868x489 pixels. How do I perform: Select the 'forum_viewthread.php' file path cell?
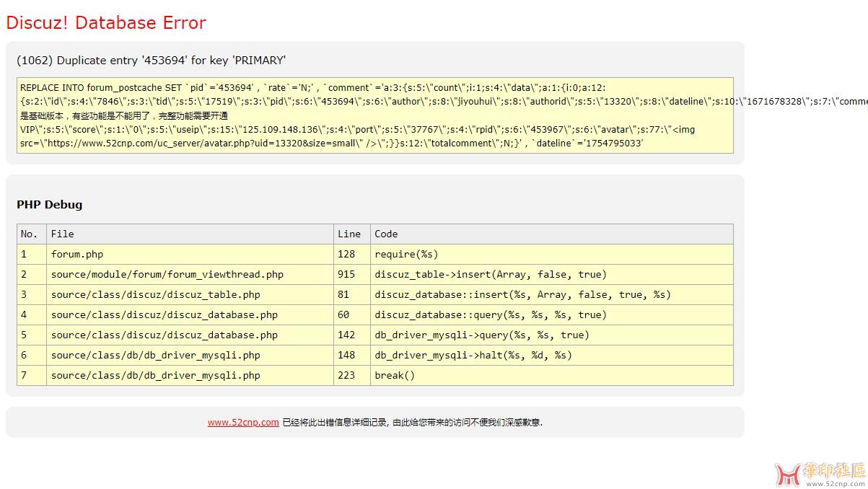tap(190, 274)
